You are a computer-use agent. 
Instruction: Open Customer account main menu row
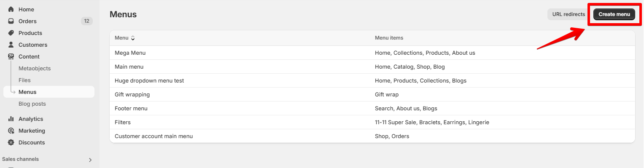(x=372, y=136)
